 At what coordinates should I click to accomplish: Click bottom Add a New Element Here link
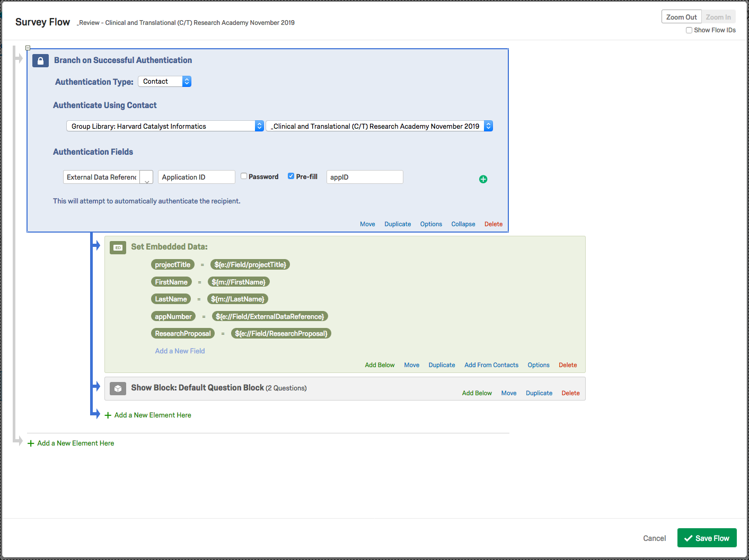click(x=76, y=443)
